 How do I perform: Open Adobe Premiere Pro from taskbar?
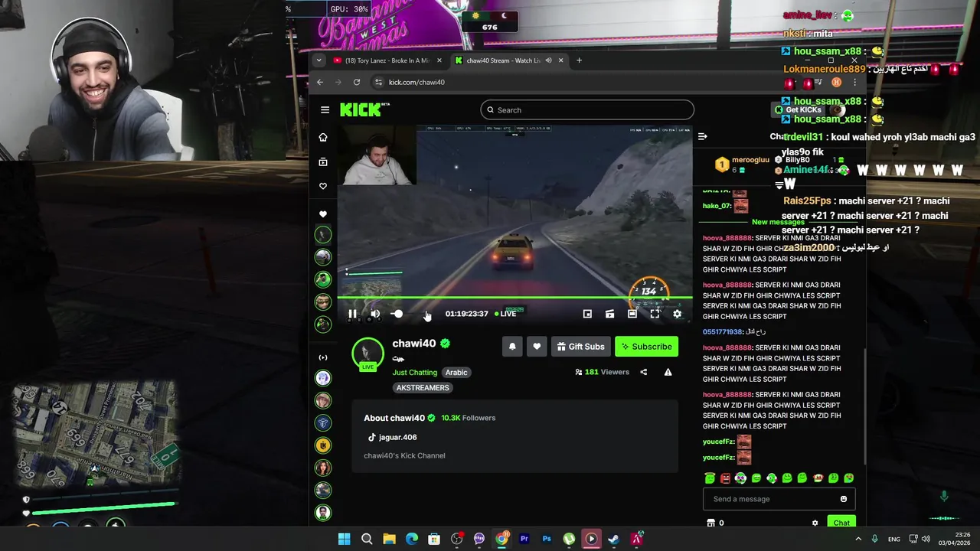click(524, 539)
